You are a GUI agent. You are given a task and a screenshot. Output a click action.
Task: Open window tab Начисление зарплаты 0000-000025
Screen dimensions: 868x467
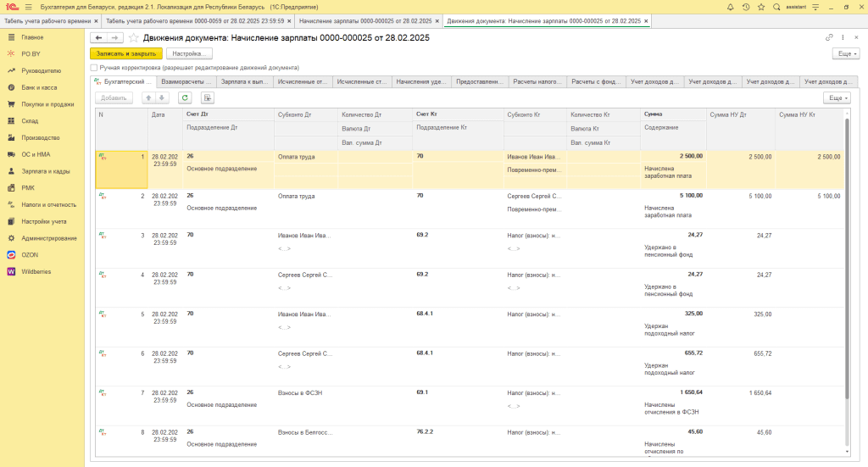click(x=365, y=21)
